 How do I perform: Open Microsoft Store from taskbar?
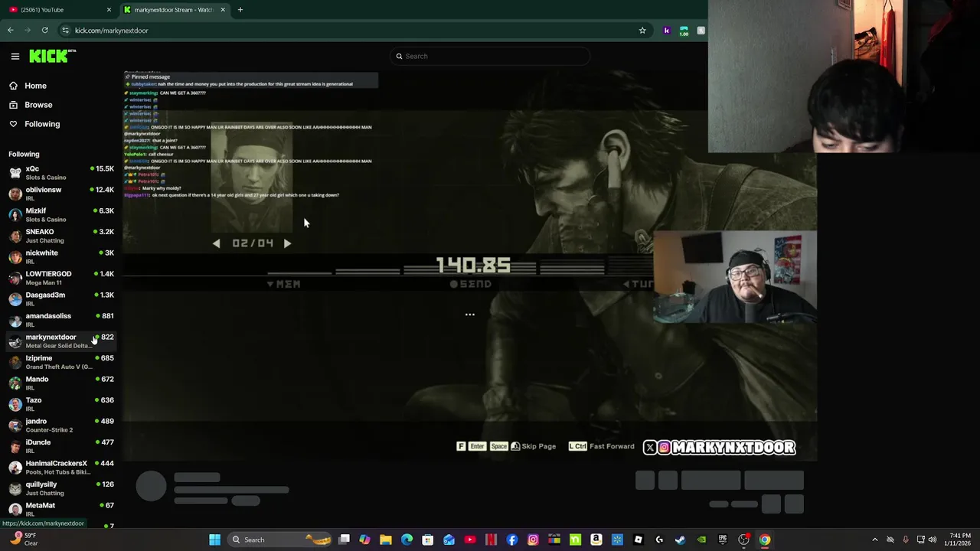tap(428, 540)
